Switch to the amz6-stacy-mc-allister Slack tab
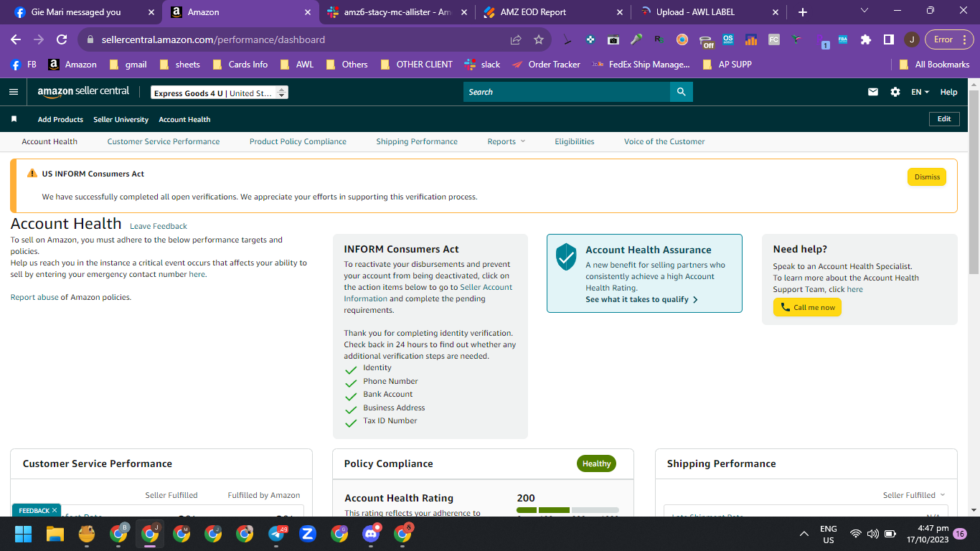The height and width of the screenshot is (551, 980). coord(395,12)
